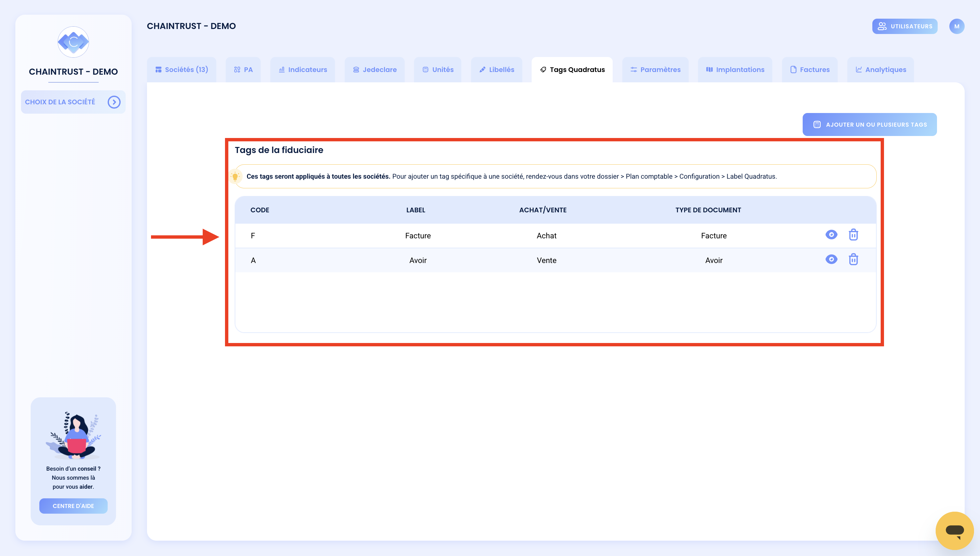This screenshot has height=556, width=980.
Task: Click the Avoir document type cell
Action: pyautogui.click(x=714, y=260)
